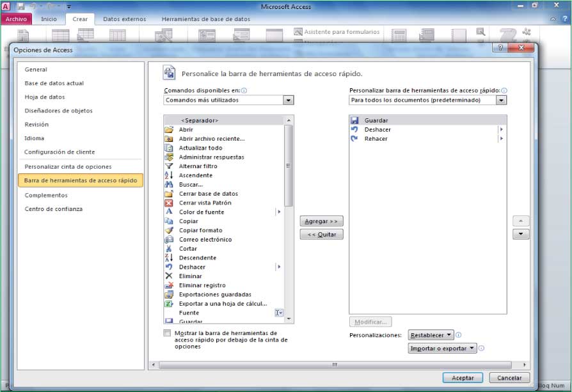
Task: Open the Comandos más utilizados dropdown
Action: click(288, 100)
